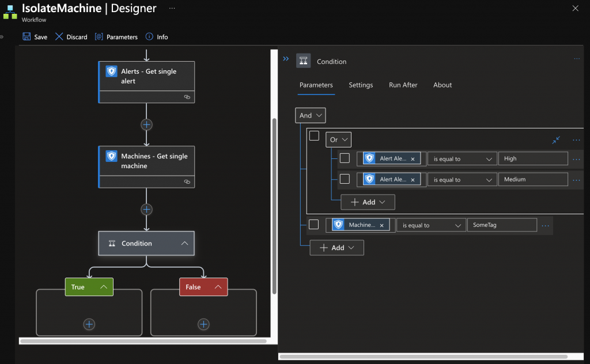The height and width of the screenshot is (364, 590).
Task: Add step inside the False branch
Action: [x=203, y=324]
